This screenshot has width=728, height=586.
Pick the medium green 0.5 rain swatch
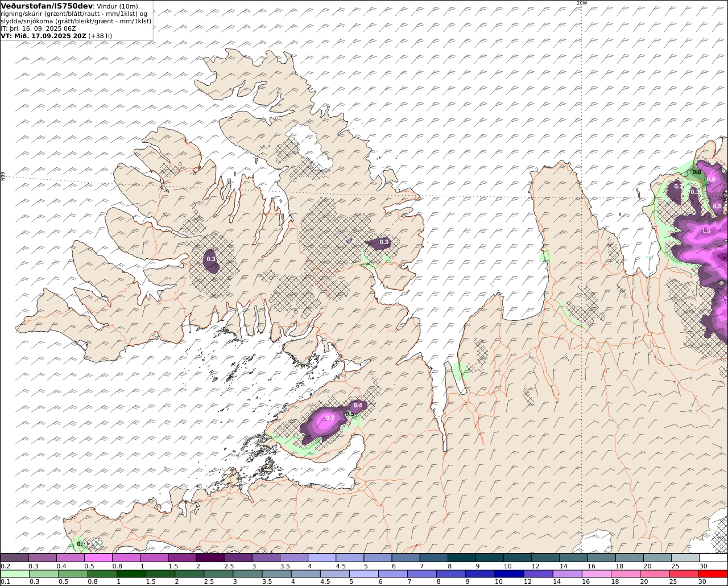click(x=73, y=573)
